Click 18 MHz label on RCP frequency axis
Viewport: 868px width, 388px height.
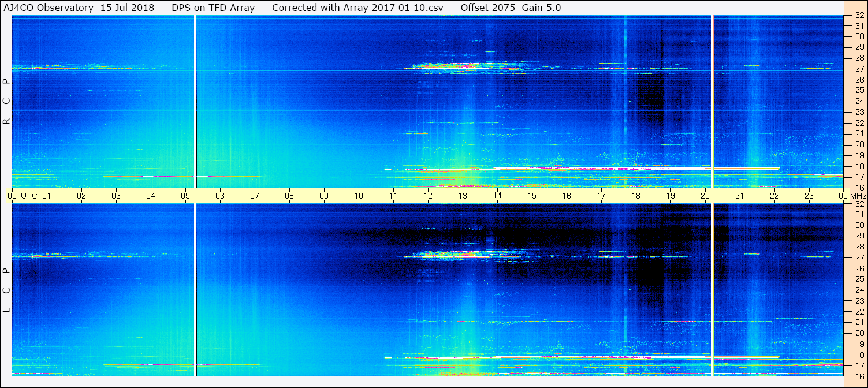coord(859,166)
